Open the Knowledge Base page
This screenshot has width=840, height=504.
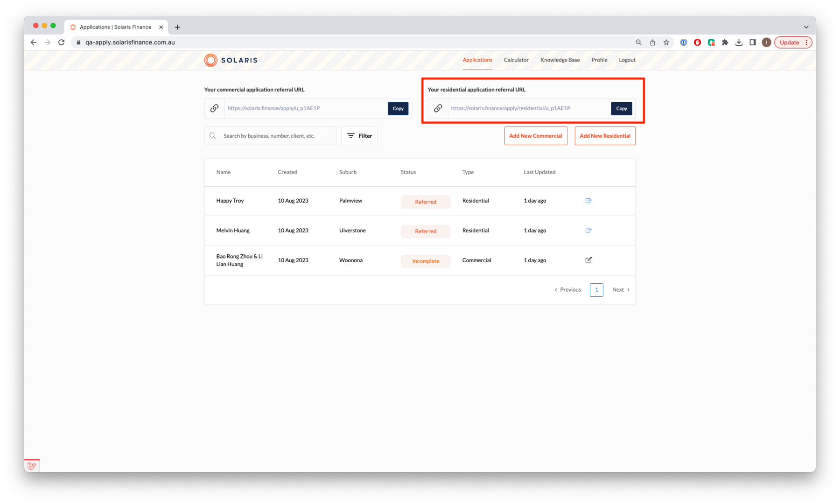560,60
